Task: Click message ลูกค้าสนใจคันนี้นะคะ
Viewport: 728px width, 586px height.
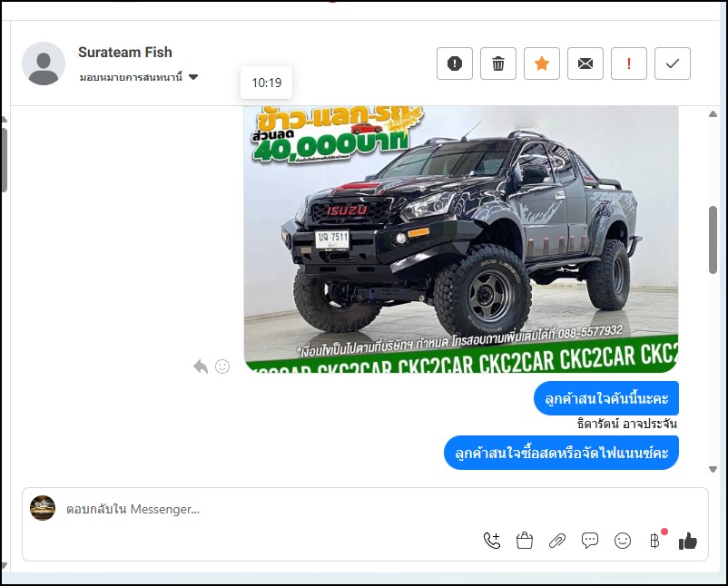Action: (605, 398)
